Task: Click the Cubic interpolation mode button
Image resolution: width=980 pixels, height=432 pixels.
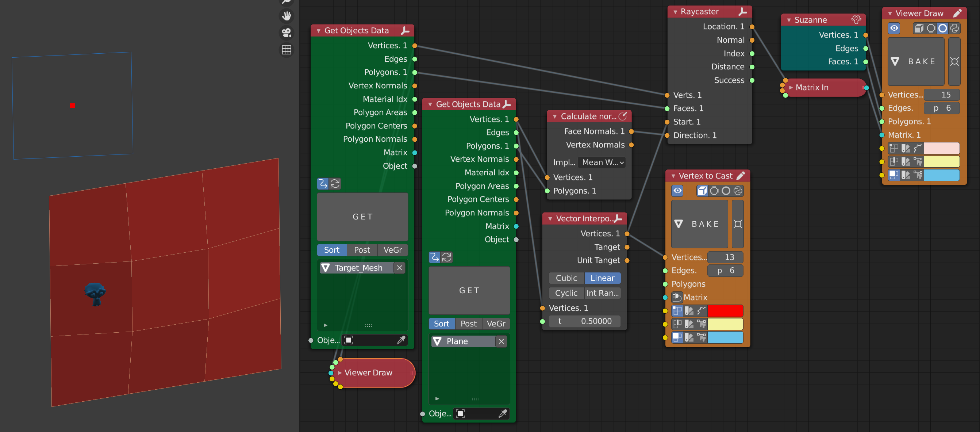Action: (x=566, y=278)
